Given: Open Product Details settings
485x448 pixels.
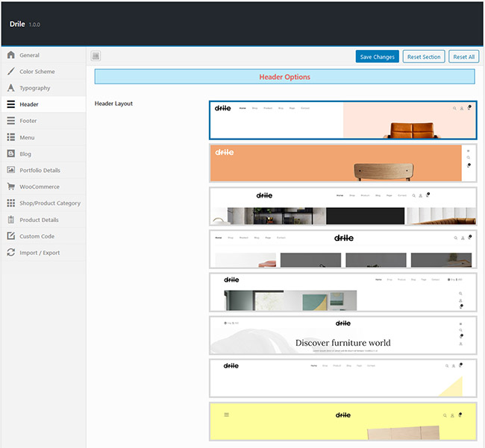Looking at the screenshot, I should (x=43, y=219).
